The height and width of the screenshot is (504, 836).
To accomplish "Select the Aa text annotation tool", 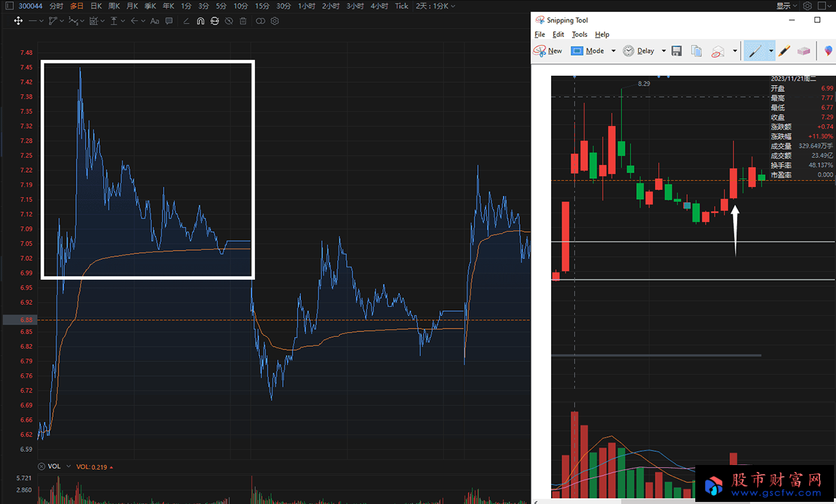I will (x=155, y=21).
